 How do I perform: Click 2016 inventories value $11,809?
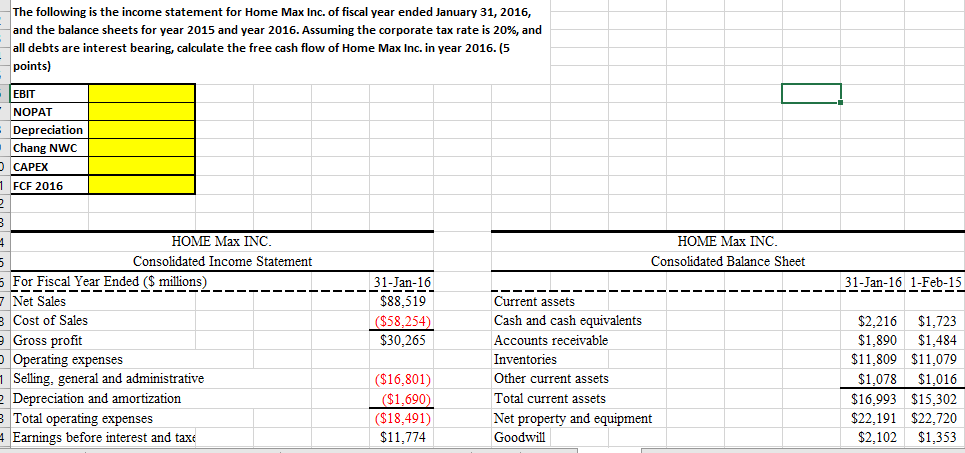874,359
